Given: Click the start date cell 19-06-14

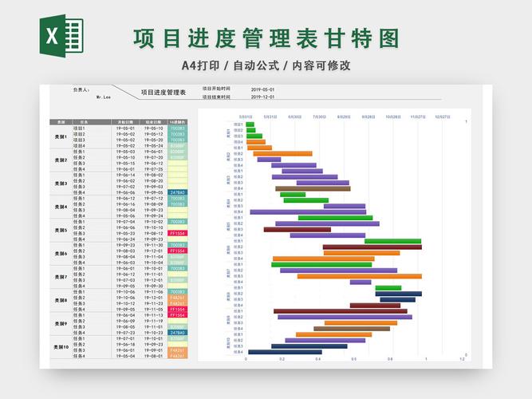Looking at the screenshot, I should [x=125, y=176].
